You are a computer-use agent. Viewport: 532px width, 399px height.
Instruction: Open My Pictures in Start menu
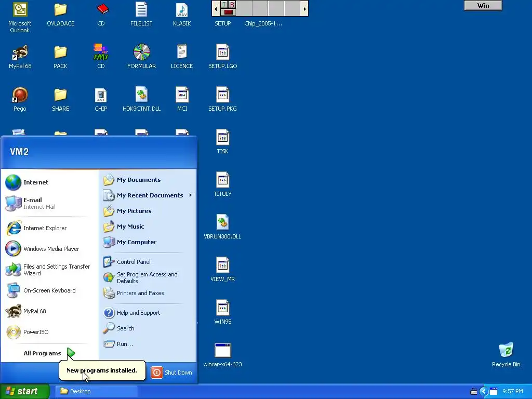point(148,211)
